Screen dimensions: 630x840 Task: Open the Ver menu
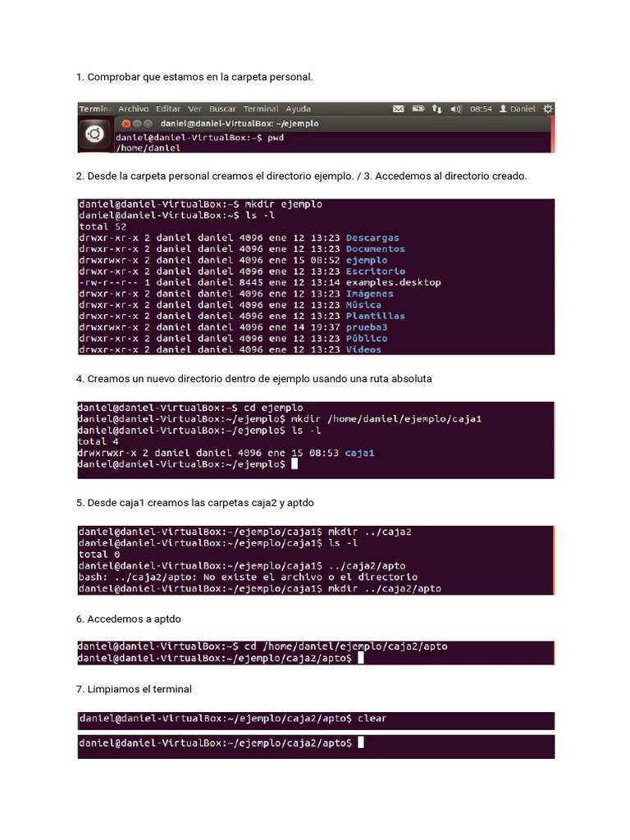pos(194,109)
